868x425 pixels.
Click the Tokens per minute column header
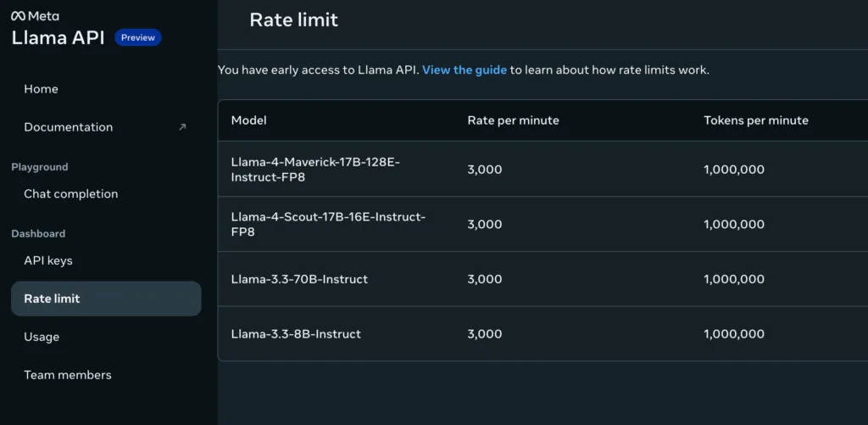tap(755, 120)
